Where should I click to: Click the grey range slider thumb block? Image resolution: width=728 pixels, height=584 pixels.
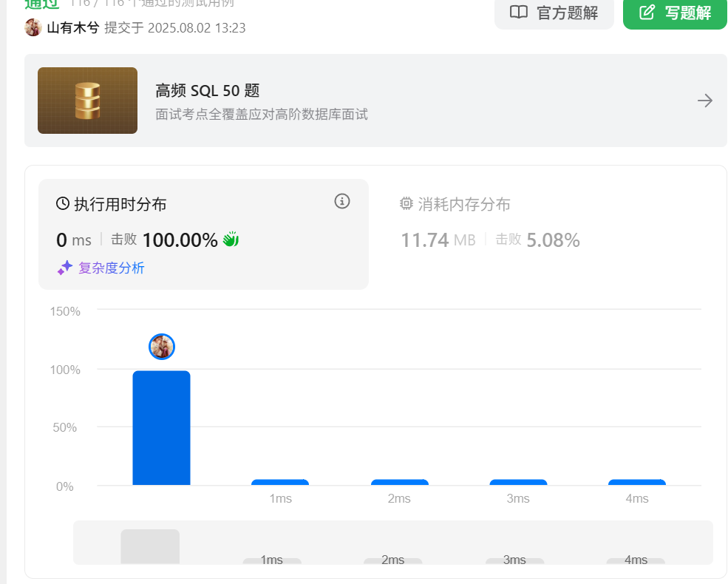pyautogui.click(x=150, y=546)
